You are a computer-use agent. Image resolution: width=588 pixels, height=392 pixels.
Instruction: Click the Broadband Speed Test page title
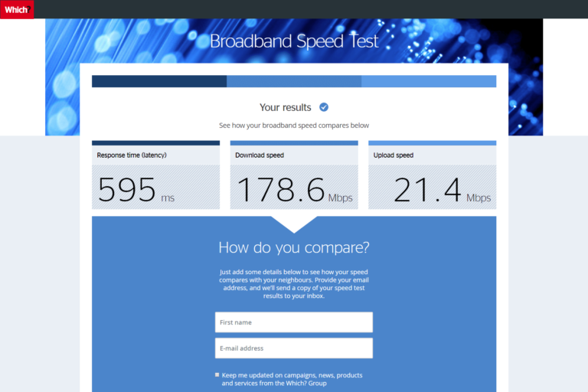(294, 41)
